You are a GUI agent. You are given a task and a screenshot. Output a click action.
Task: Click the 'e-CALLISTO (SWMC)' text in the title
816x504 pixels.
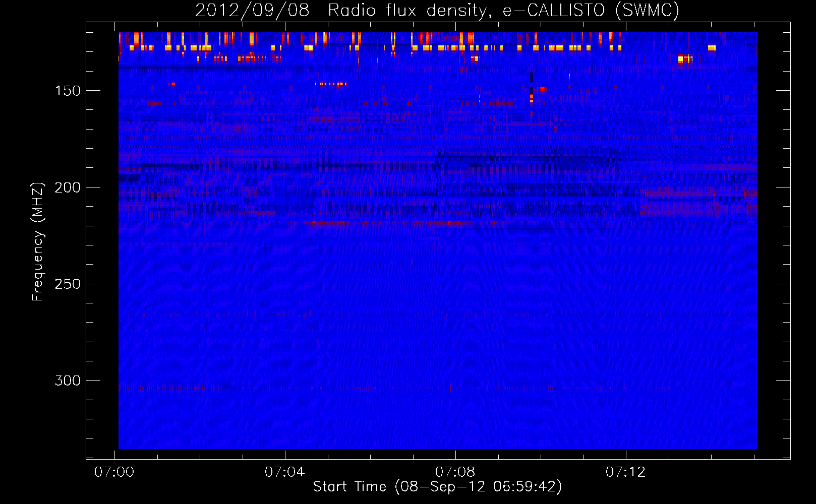pos(591,11)
